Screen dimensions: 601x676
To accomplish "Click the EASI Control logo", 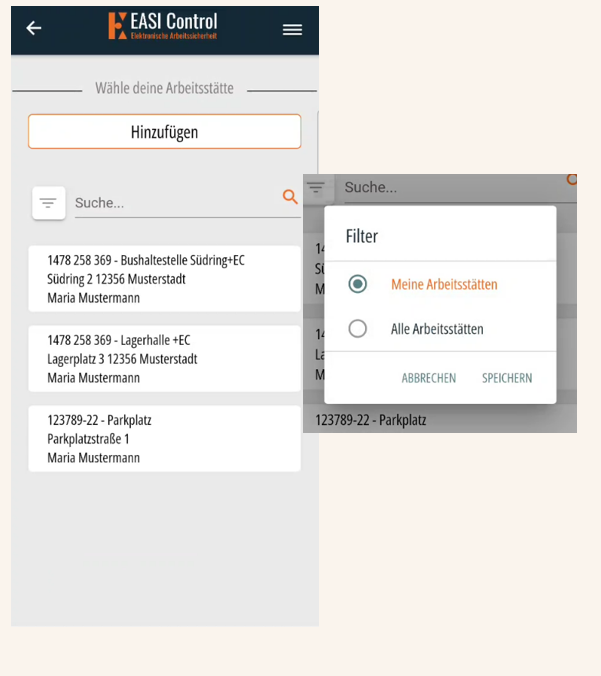I will tap(163, 26).
